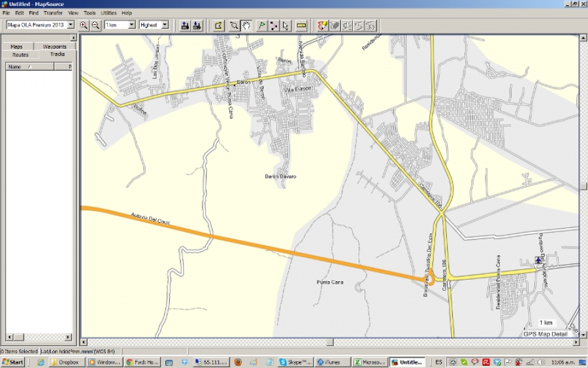Select the Map tool icon
588x368 pixels.
(x=218, y=25)
